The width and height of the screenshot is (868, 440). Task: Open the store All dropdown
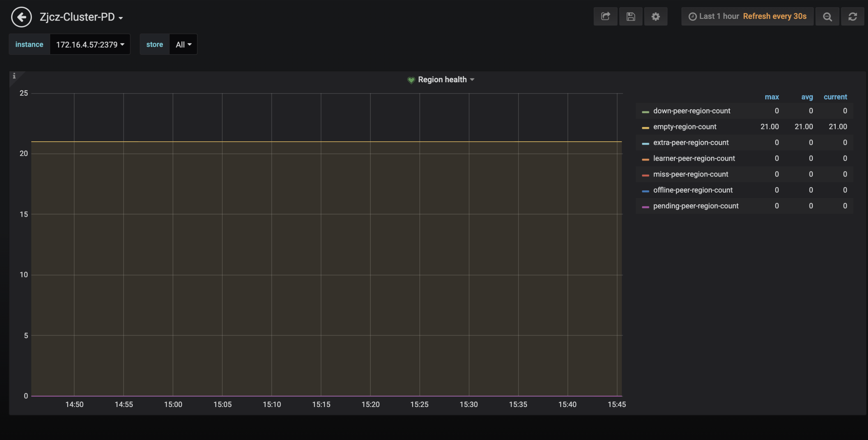tap(183, 44)
